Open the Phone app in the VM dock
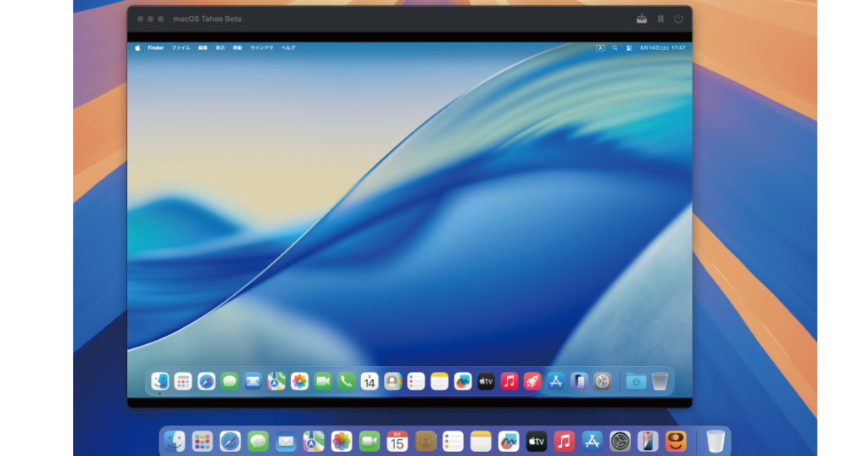This screenshot has width=868, height=456. point(346,381)
